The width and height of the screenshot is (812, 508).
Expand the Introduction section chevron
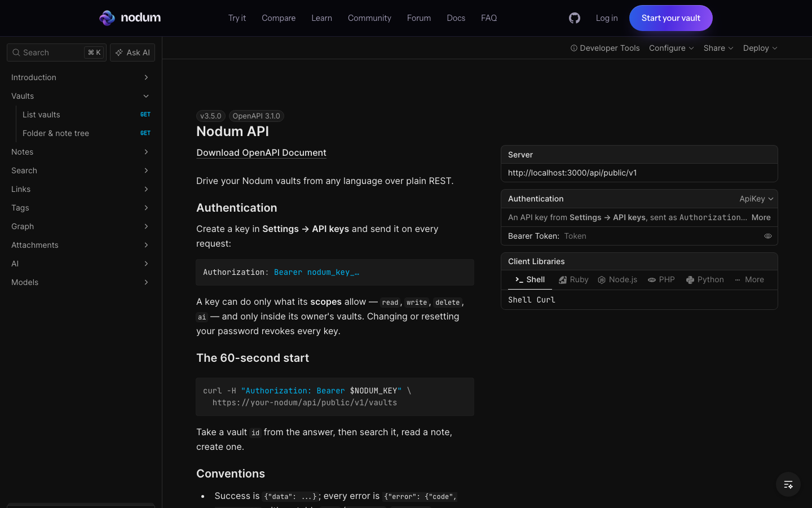(x=146, y=77)
